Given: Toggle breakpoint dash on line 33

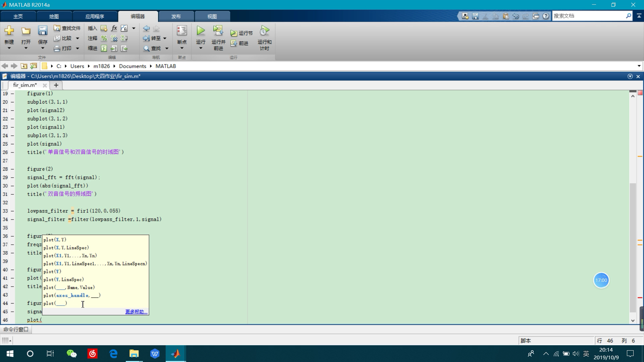Looking at the screenshot, I should click(12, 211).
